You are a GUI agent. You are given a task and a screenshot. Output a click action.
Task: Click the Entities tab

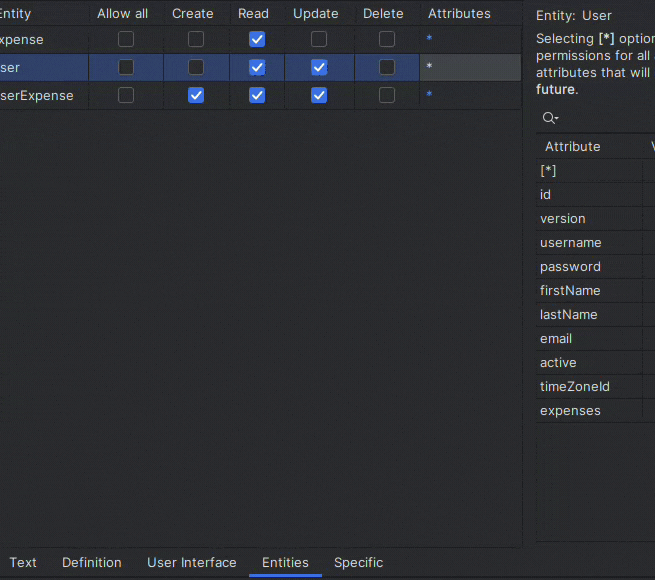[x=285, y=562]
